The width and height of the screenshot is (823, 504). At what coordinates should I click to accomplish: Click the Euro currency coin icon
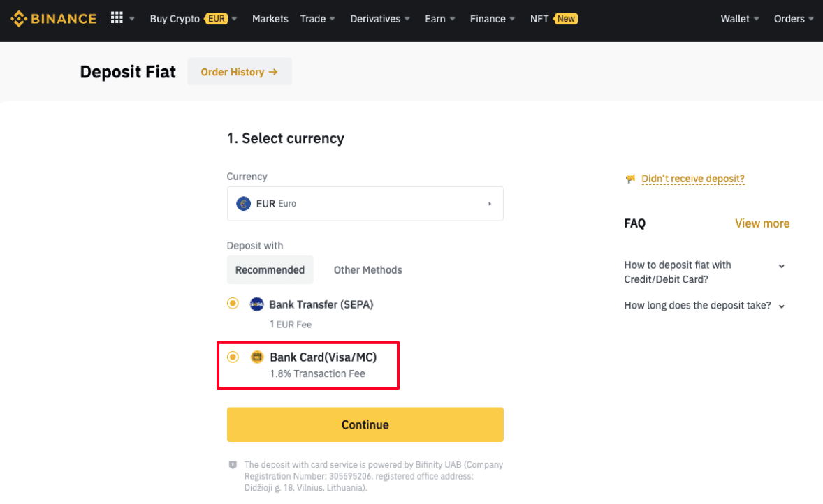(x=244, y=204)
